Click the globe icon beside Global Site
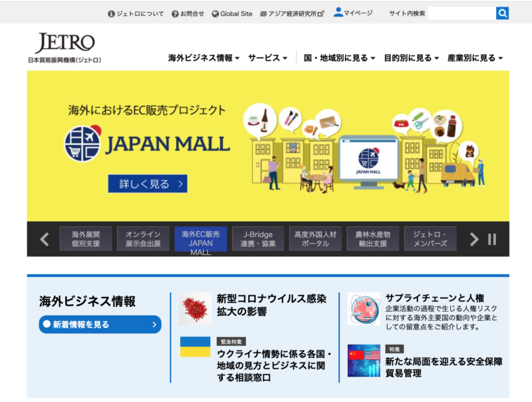Screen dimensions: 532x402 coord(215,14)
